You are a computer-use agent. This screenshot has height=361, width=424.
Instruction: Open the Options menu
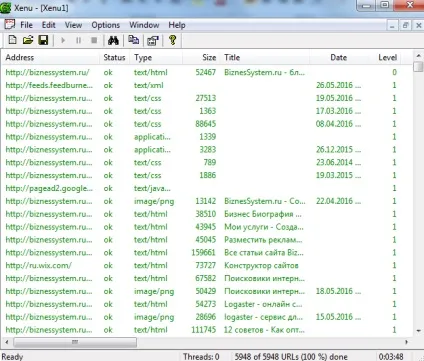[x=106, y=25]
